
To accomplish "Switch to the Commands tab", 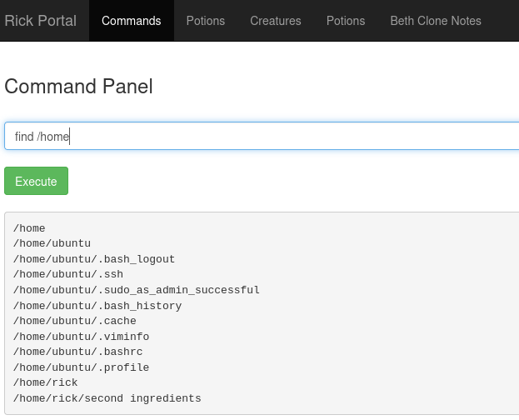I will tap(132, 21).
